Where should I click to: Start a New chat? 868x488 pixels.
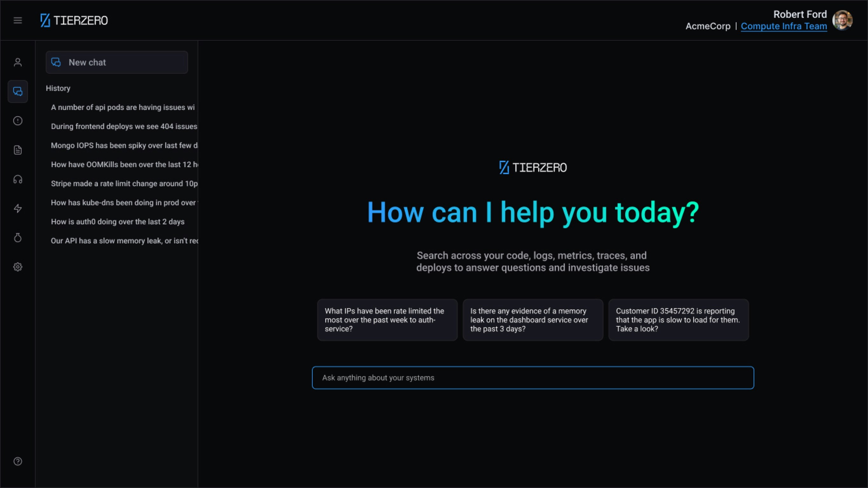coord(117,62)
